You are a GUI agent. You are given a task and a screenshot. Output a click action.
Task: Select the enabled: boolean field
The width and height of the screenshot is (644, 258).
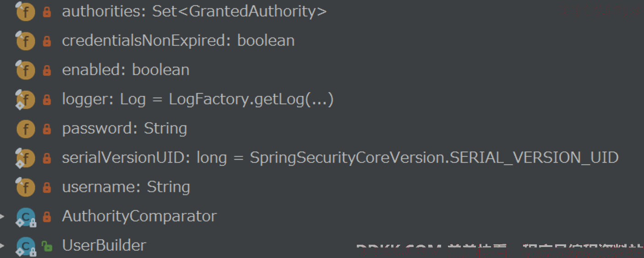tap(126, 70)
